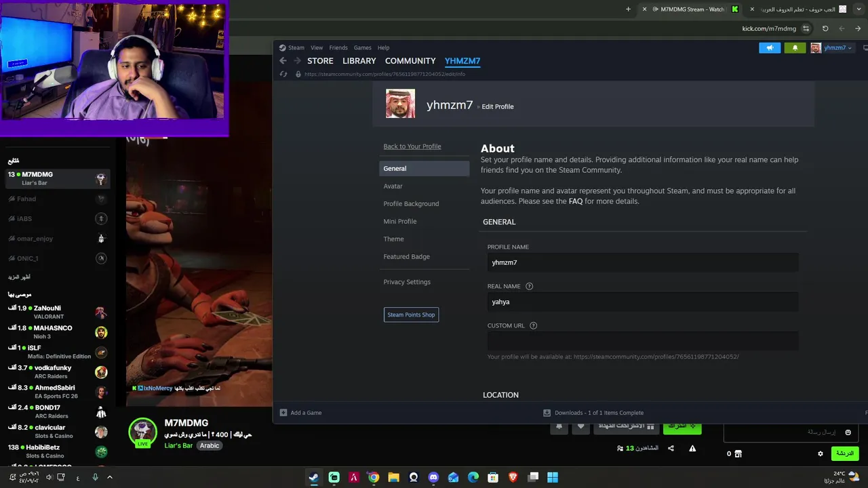The image size is (868, 488).
Task: Click the M7MDMG live channel avatar
Action: pos(143,434)
